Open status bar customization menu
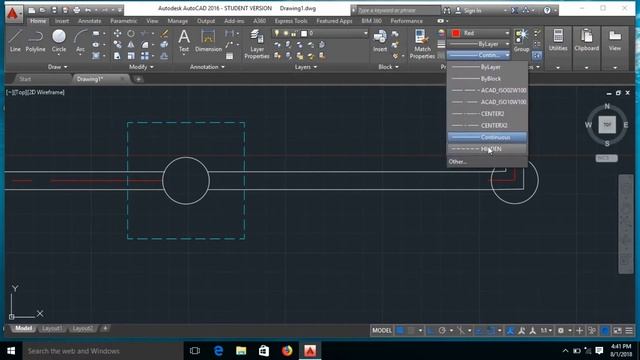Screen dimensions: 640x360 point(629,331)
